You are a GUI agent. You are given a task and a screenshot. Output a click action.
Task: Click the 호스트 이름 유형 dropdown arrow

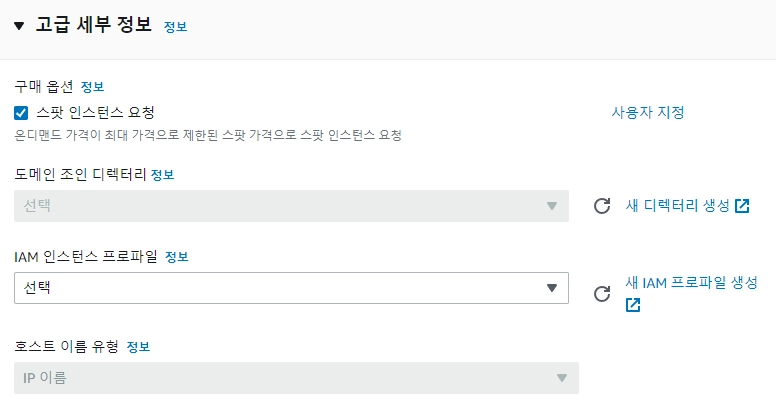561,378
